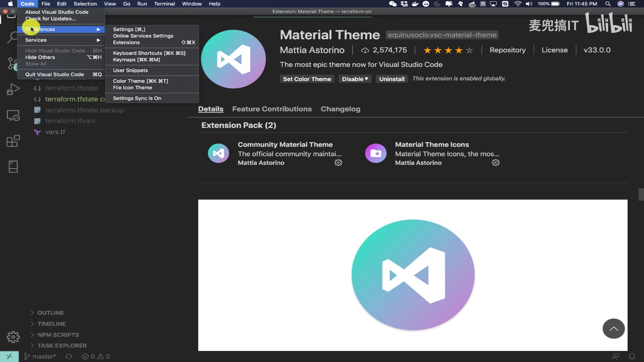Viewport: 644px width, 362px height.
Task: Open the Source Control view
Action: click(13, 64)
